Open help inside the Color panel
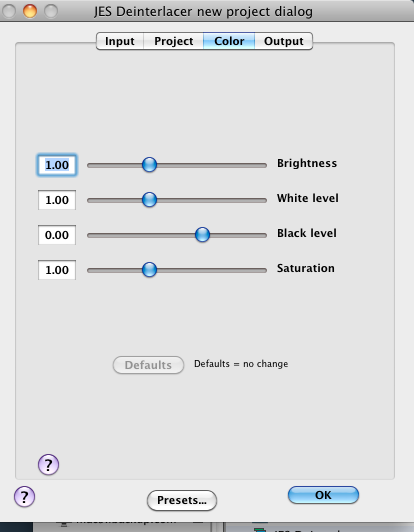The height and width of the screenshot is (532, 414). [x=48, y=464]
